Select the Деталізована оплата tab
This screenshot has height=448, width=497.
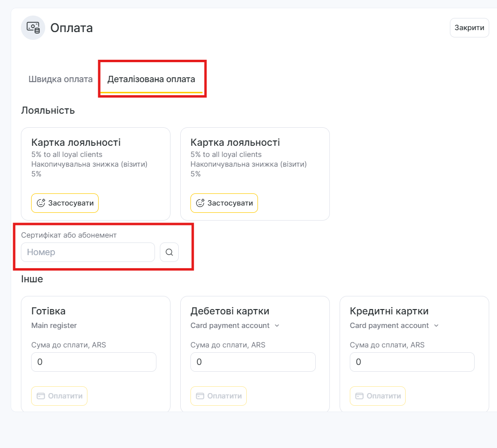151,79
